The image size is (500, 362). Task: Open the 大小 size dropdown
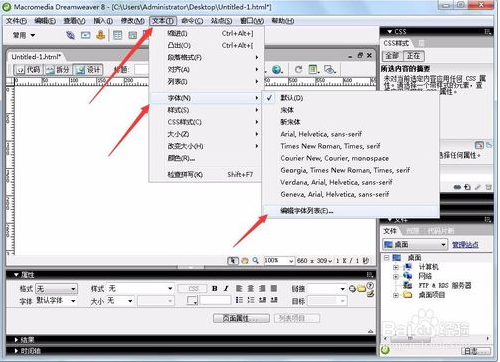coord(121,301)
